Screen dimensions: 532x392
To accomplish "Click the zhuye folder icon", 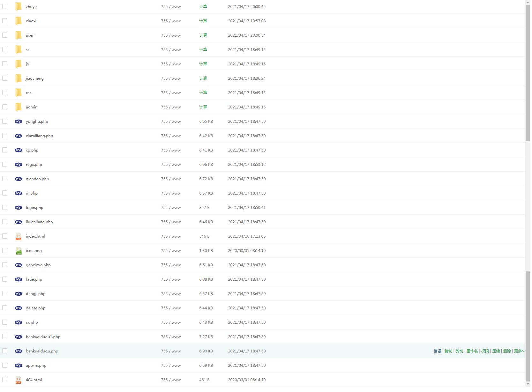I will coord(19,7).
